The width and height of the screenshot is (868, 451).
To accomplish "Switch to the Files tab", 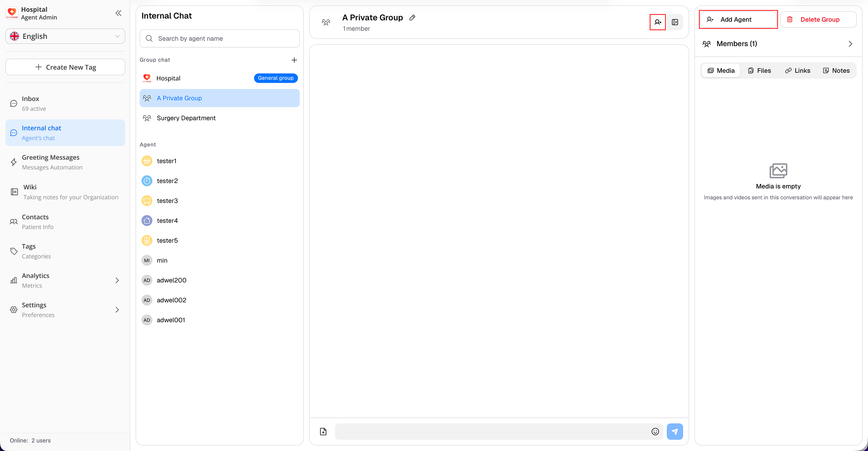I will 759,70.
